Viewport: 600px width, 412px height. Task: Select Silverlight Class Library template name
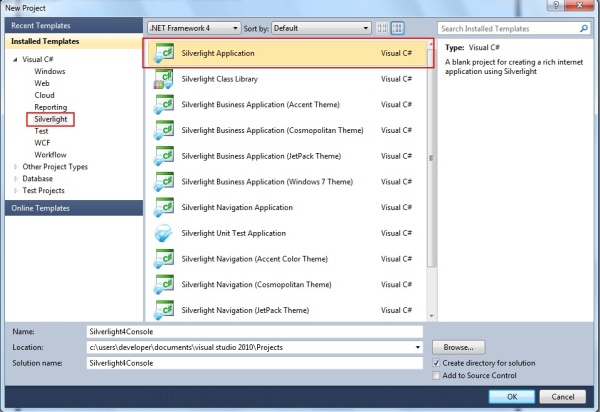[x=219, y=79]
